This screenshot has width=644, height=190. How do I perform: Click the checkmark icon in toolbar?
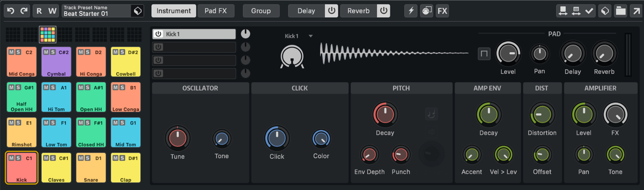[589, 11]
